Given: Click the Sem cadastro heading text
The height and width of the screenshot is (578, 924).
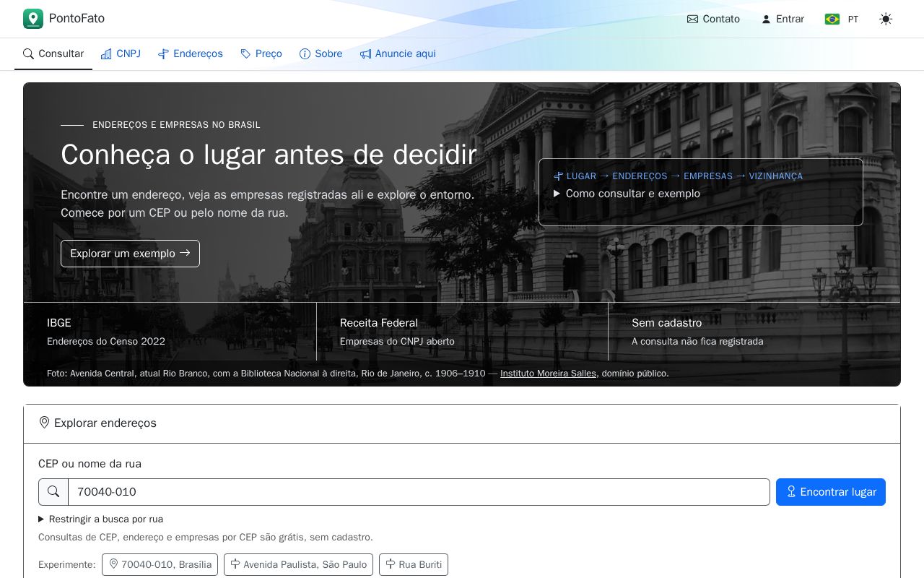Looking at the screenshot, I should [x=666, y=323].
